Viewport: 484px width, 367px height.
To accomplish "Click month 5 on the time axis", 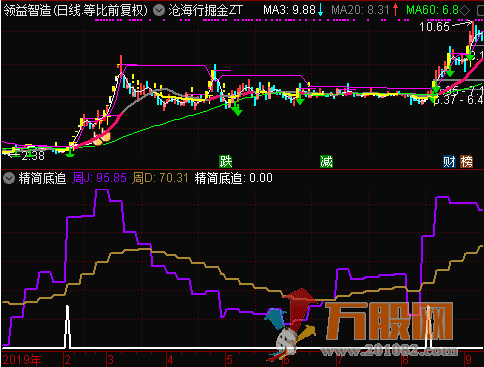I will pyautogui.click(x=229, y=360).
